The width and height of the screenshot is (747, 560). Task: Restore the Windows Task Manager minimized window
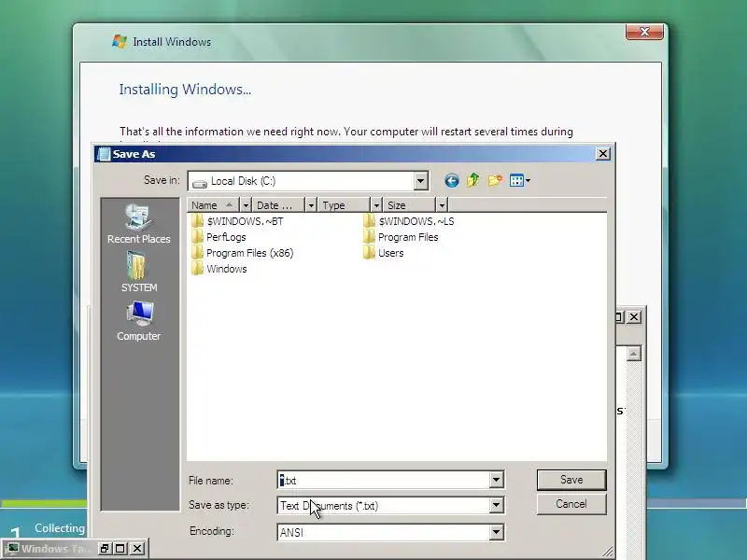point(105,549)
